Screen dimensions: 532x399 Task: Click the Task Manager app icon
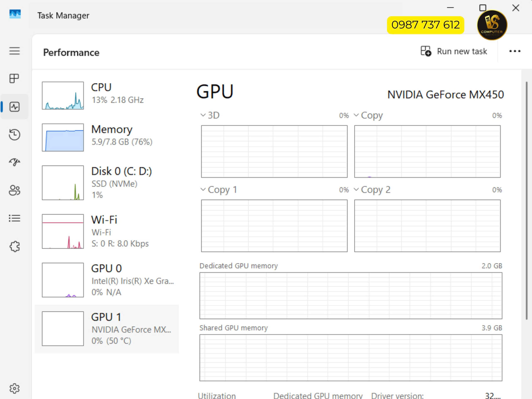coord(15,14)
